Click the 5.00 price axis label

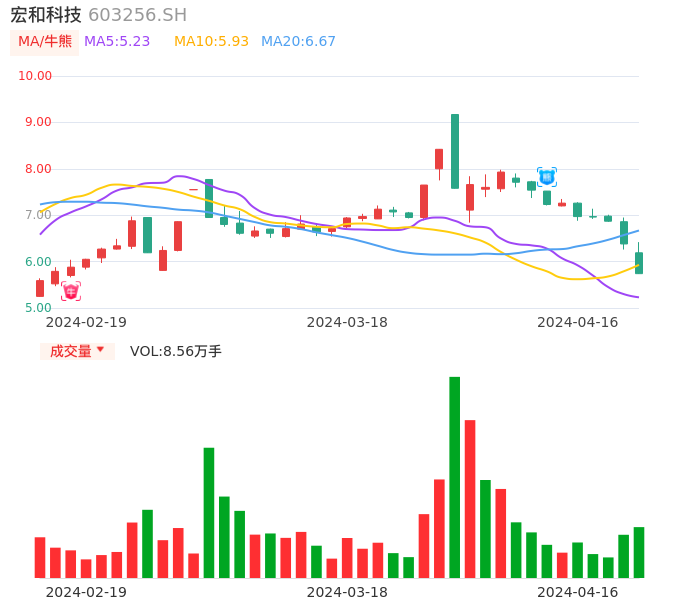38,308
